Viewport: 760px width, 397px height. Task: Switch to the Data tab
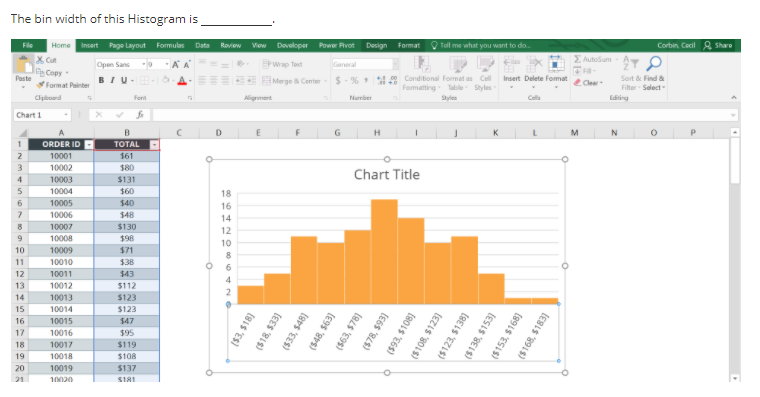pos(203,45)
